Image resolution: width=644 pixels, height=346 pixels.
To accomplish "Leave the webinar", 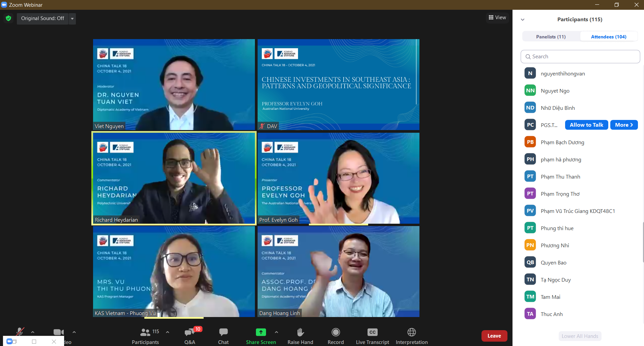I will coord(494,336).
